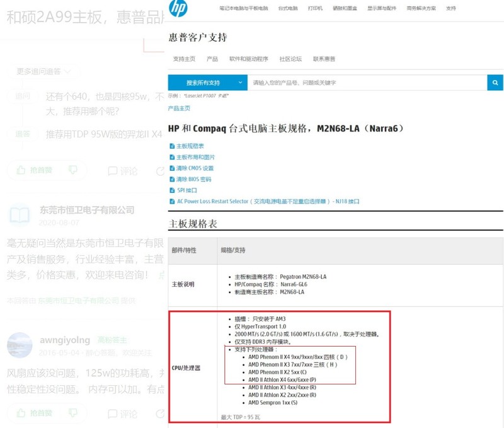Open the 清除 CMOS 设置 link
The width and height of the screenshot is (504, 428).
[x=195, y=168]
